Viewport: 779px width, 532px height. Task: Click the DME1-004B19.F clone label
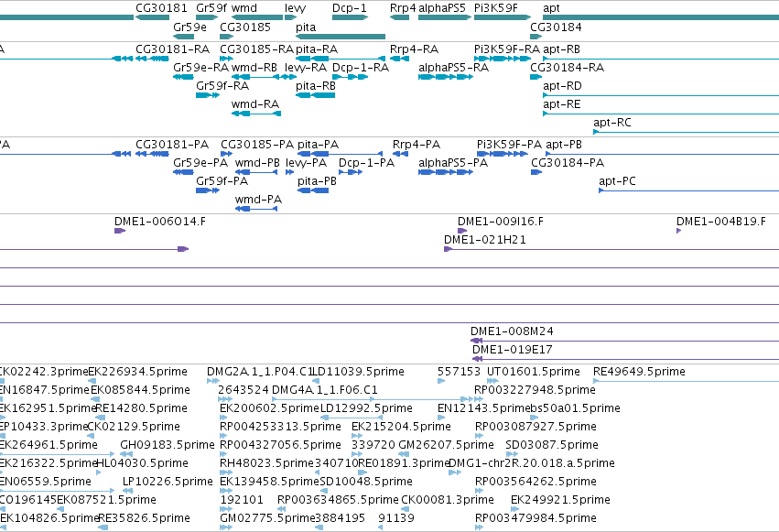(x=721, y=222)
